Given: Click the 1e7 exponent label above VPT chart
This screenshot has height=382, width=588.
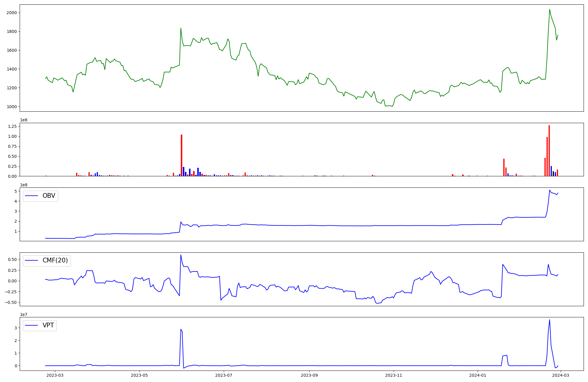Looking at the screenshot, I should coord(23,314).
